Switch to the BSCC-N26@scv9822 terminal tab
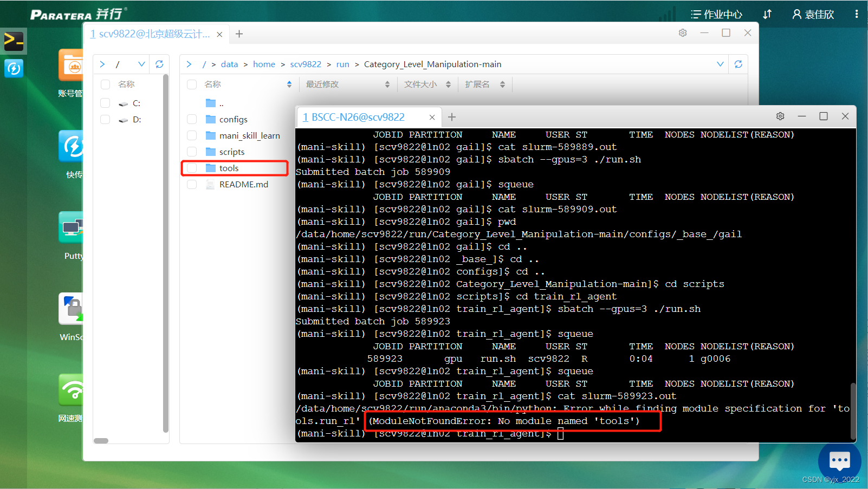This screenshot has width=868, height=489. coord(358,117)
